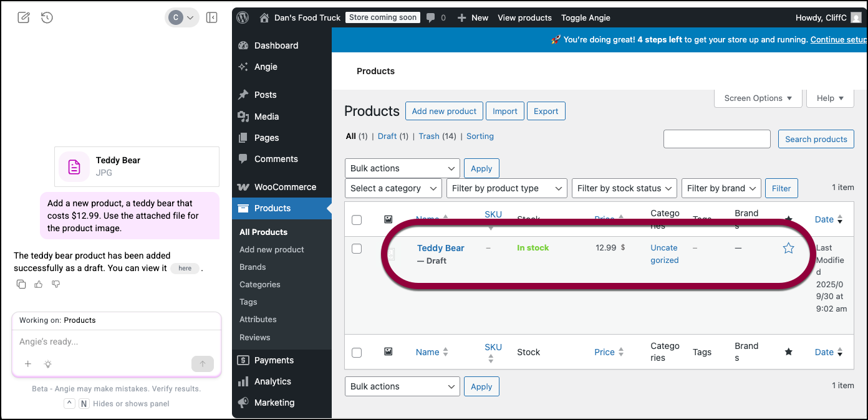The width and height of the screenshot is (868, 420).
Task: Collapse the Angie side panel icon
Action: point(211,17)
